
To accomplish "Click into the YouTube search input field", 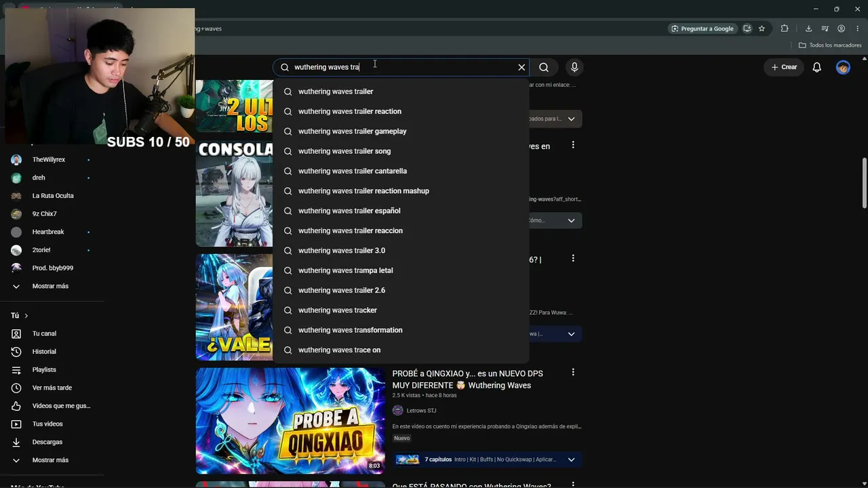I will pyautogui.click(x=400, y=67).
